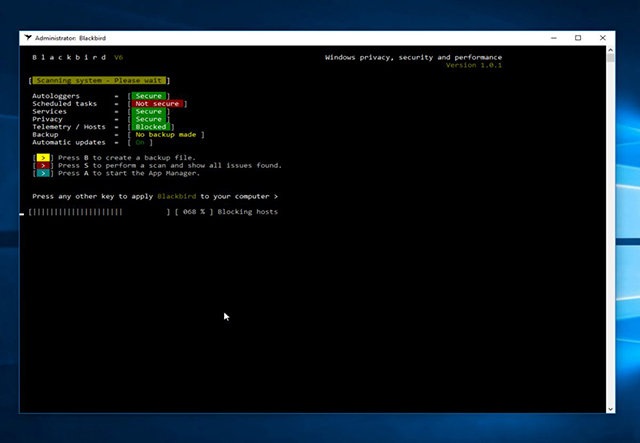Click the 'Administrator: Blackbird' window title
Image resolution: width=640 pixels, height=443 pixels.
point(70,38)
